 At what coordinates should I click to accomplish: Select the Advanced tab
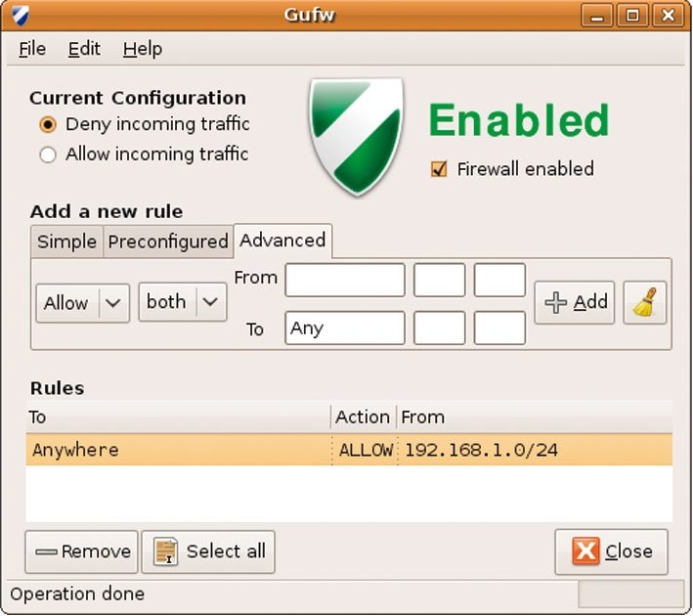coord(282,241)
